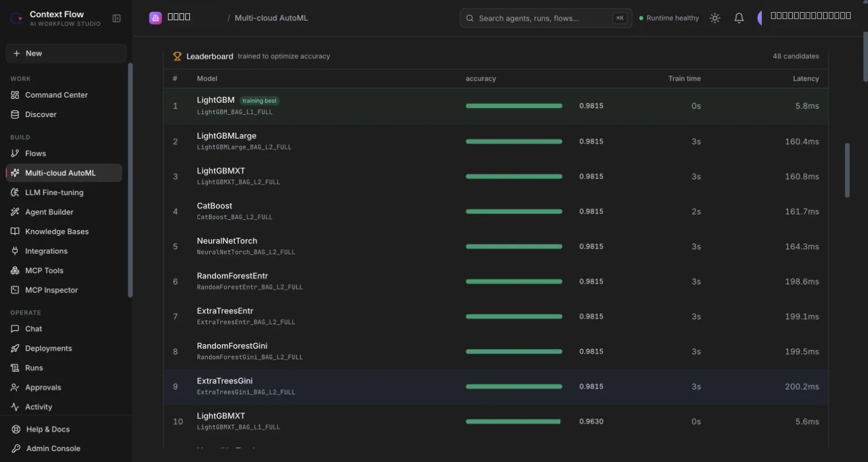868x462 pixels.
Task: Select ExtraTreesGini model name
Action: coord(225,381)
